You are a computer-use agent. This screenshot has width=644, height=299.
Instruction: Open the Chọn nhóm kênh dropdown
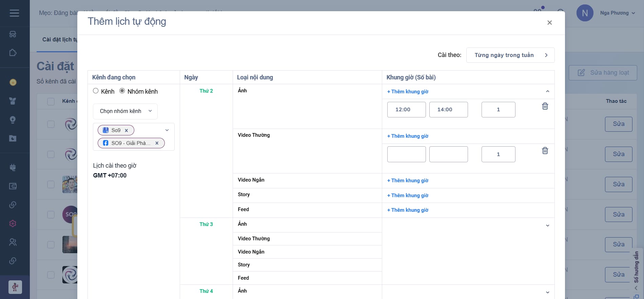coord(125,111)
